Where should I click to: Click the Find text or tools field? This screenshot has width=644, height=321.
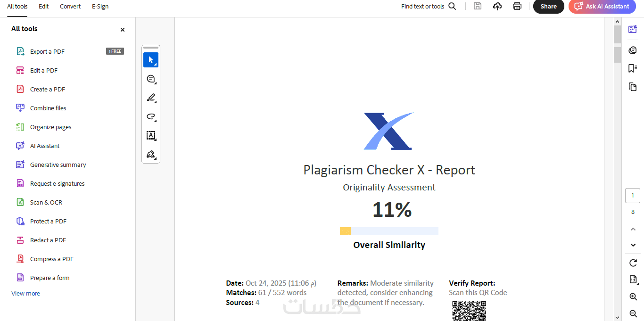pos(423,7)
